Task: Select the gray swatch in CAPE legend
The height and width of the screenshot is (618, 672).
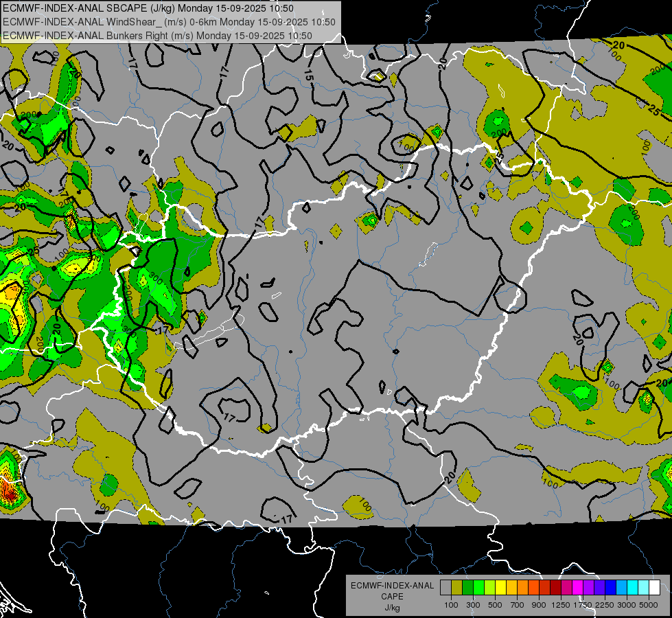Action: coord(445,588)
